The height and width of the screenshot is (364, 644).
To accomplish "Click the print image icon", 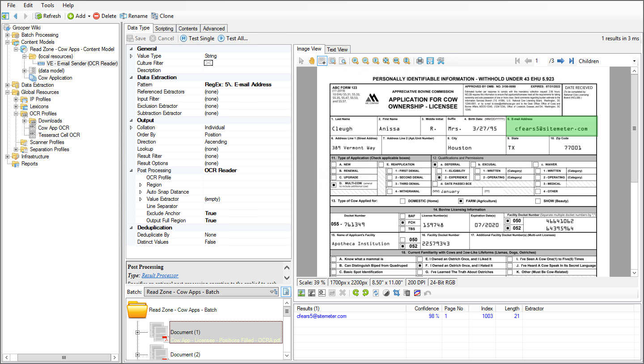I will [419, 61].
